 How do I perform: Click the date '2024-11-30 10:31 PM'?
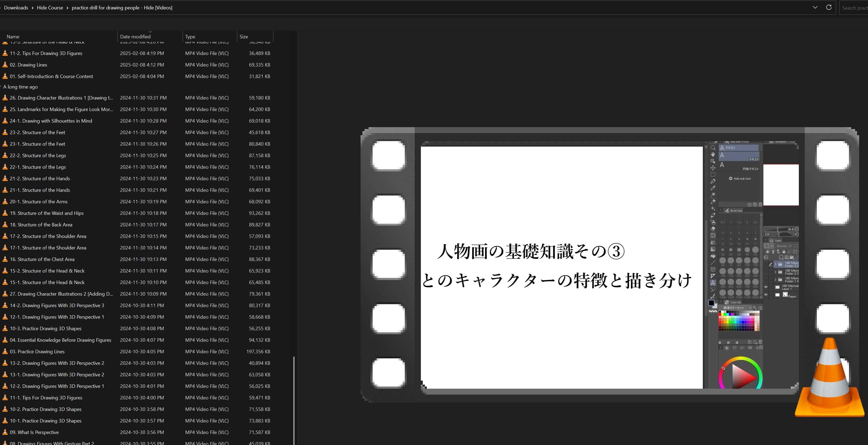click(x=143, y=97)
